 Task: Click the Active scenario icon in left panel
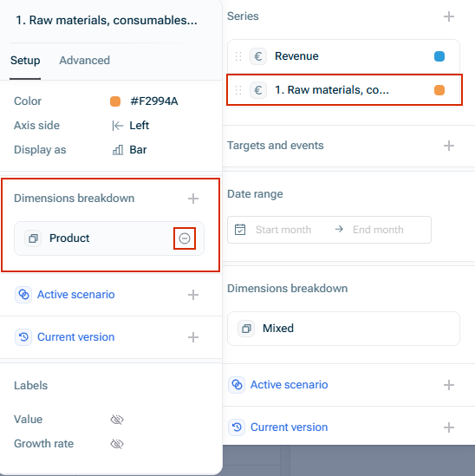click(23, 295)
